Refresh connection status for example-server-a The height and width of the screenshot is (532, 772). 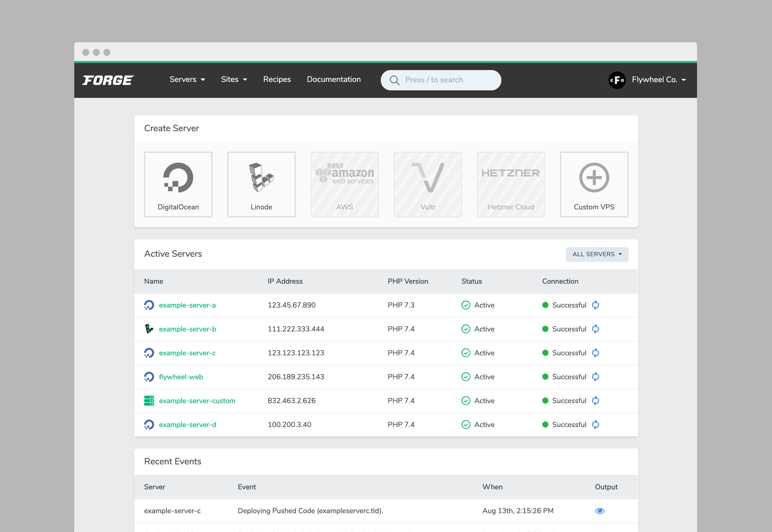pyautogui.click(x=596, y=305)
